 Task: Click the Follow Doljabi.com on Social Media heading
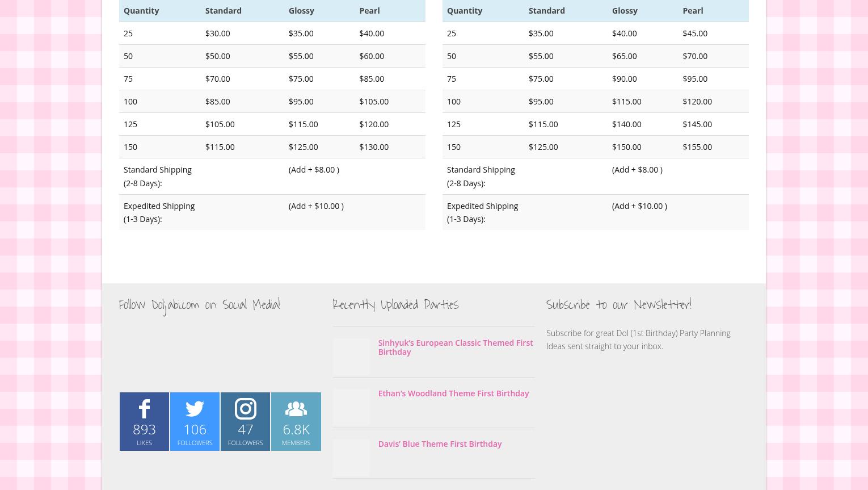coord(200,305)
